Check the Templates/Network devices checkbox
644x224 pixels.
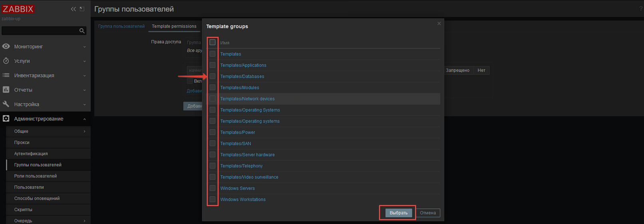pos(213,98)
